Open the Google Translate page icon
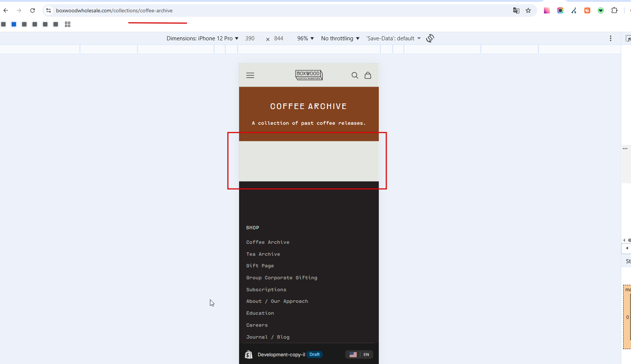631x364 pixels. (516, 10)
